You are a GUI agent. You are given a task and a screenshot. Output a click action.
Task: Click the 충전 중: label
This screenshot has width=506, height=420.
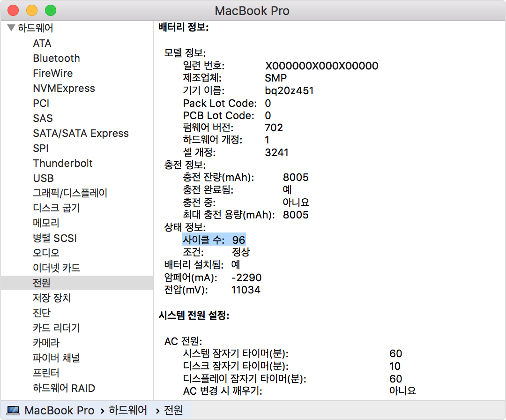199,202
